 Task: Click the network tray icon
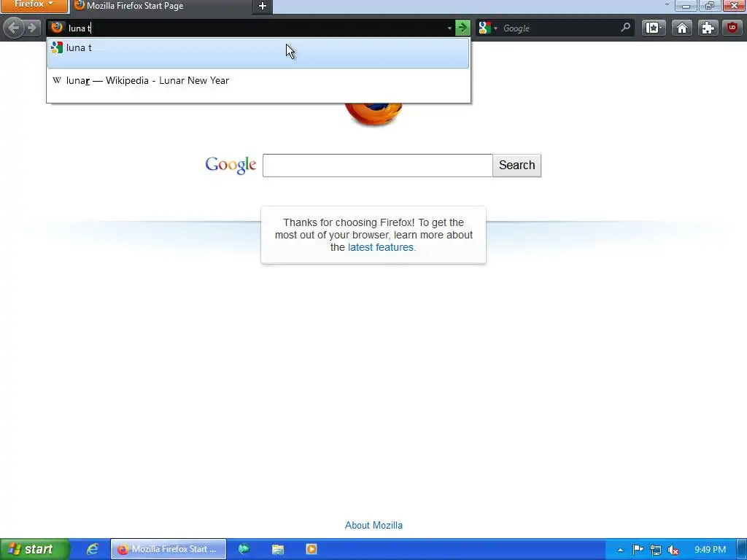pos(656,550)
